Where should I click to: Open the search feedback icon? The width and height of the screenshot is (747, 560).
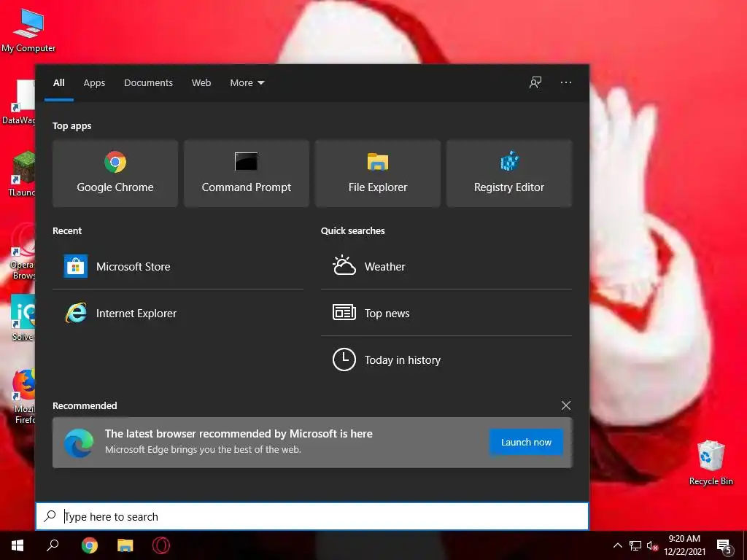[x=535, y=82]
